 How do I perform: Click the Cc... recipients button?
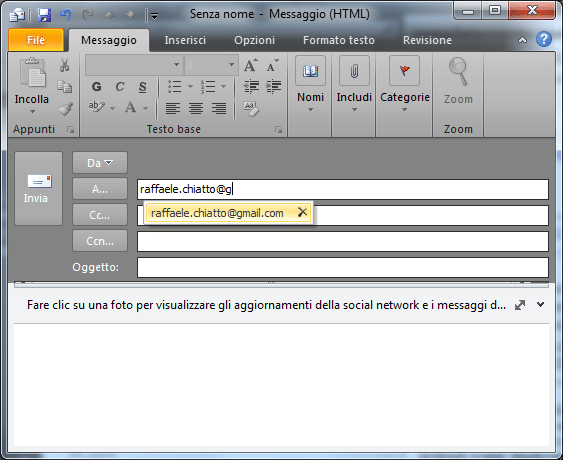click(x=100, y=215)
